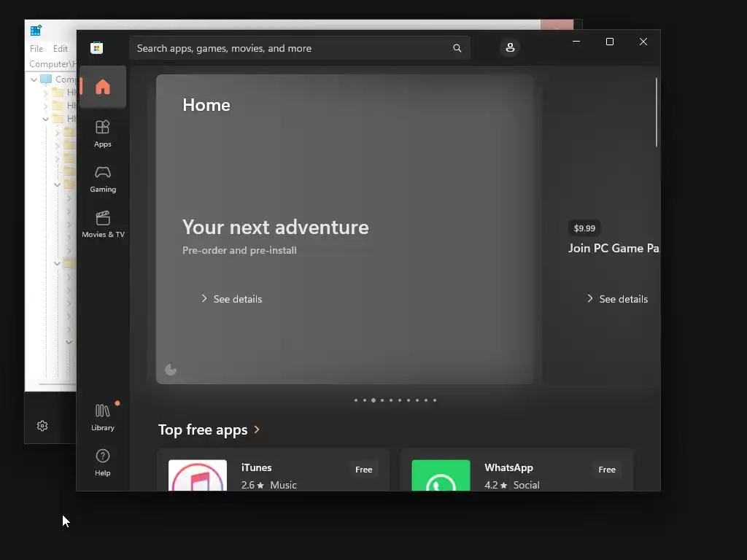The width and height of the screenshot is (747, 560).
Task: Click the Free button for iTunes
Action: [363, 470]
